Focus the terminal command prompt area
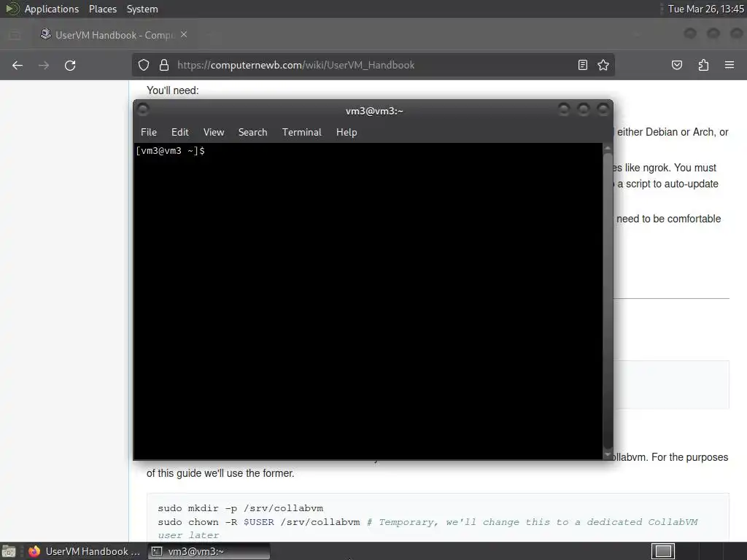 coord(368,301)
